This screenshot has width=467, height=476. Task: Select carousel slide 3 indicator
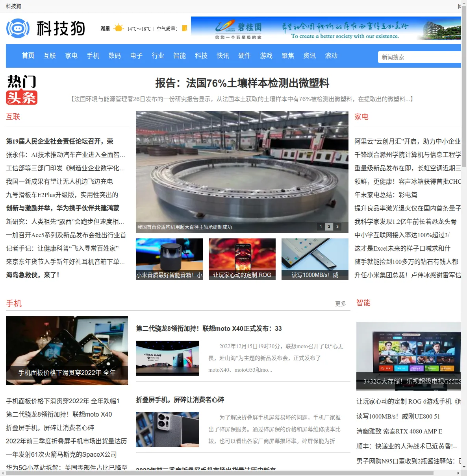pos(337,227)
